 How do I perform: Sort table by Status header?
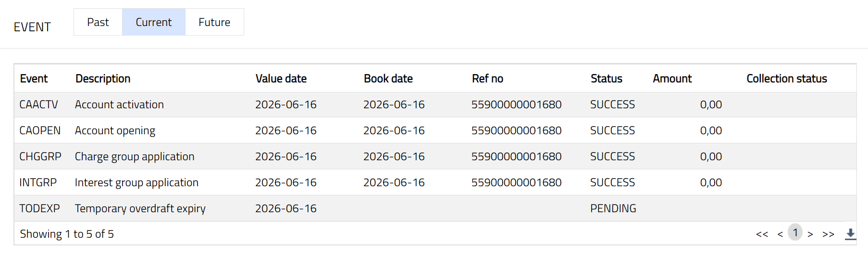coord(607,78)
